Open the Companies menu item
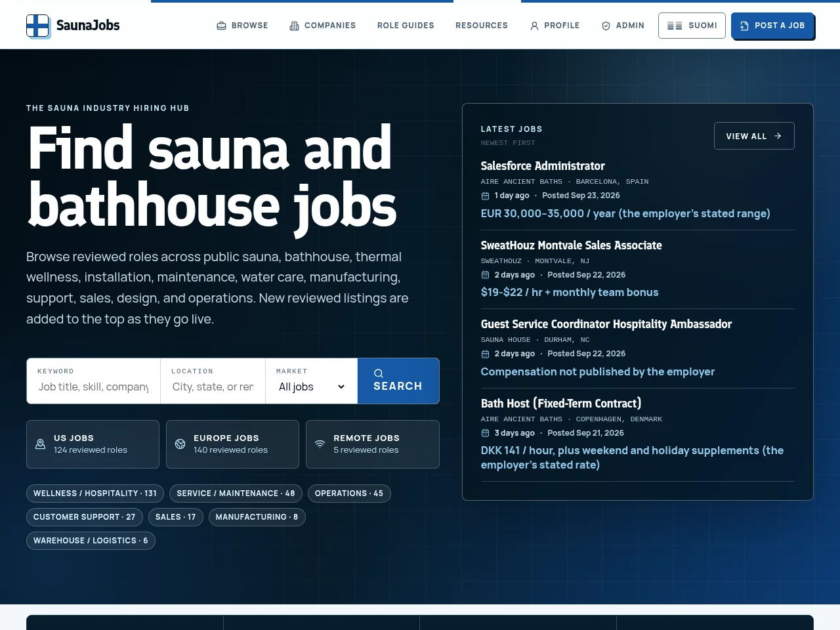 323,26
